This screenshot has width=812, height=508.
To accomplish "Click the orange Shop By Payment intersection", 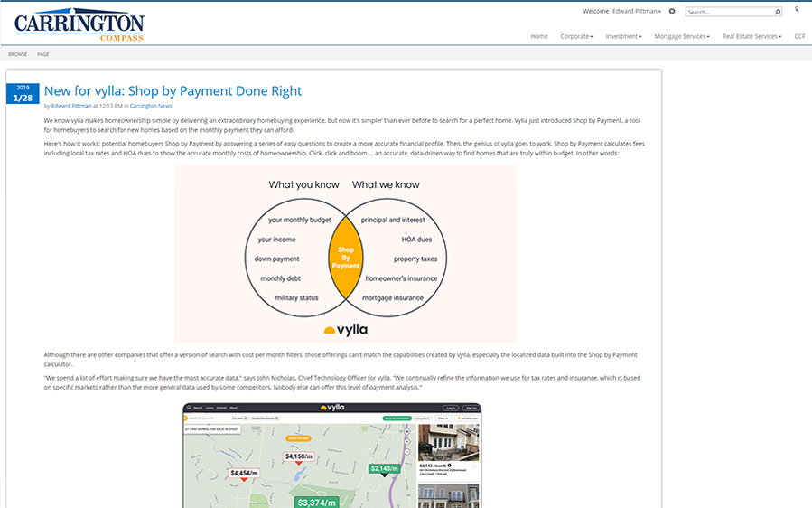I will (346, 258).
